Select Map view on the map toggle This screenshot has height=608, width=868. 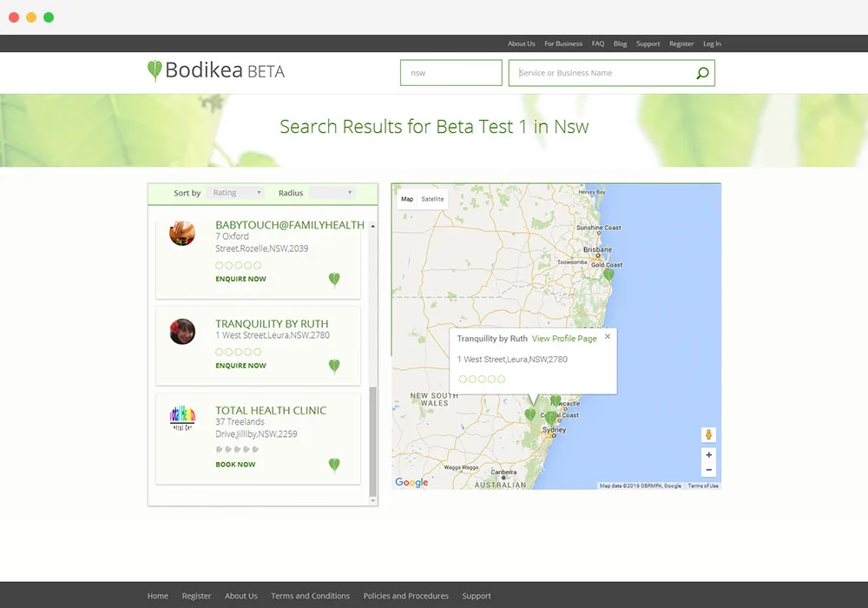point(406,199)
